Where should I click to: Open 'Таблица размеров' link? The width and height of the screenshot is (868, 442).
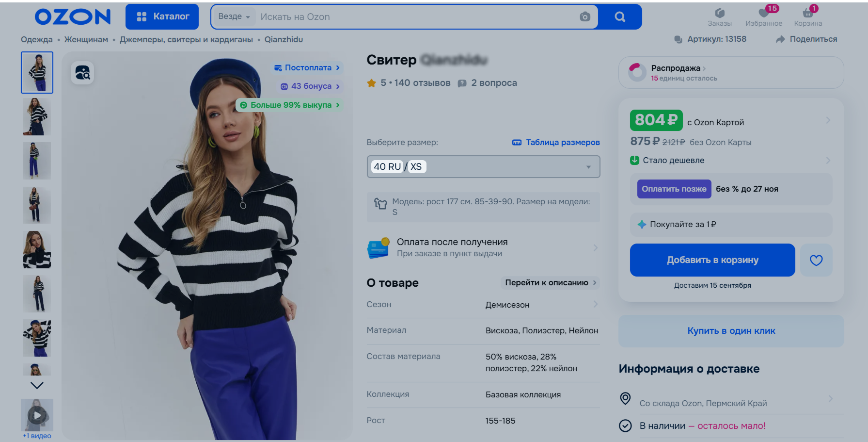(x=556, y=143)
